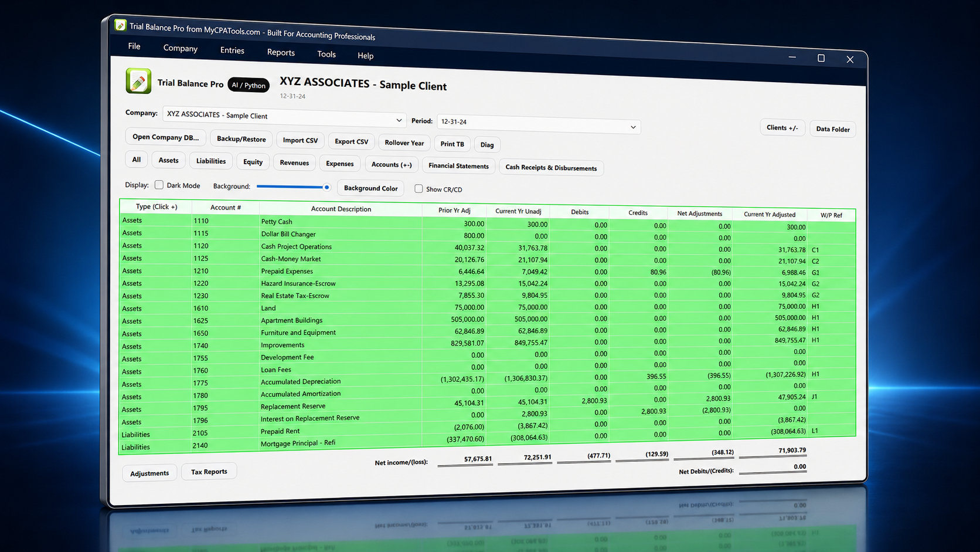Filter accounts by Liabilities
The height and width of the screenshot is (552, 980).
tap(211, 161)
